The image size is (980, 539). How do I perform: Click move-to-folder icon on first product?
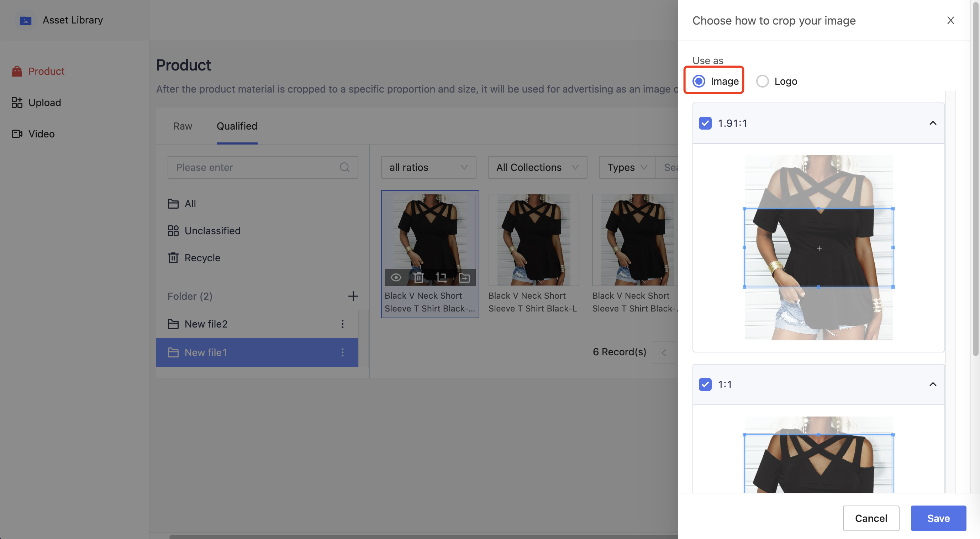tap(464, 277)
